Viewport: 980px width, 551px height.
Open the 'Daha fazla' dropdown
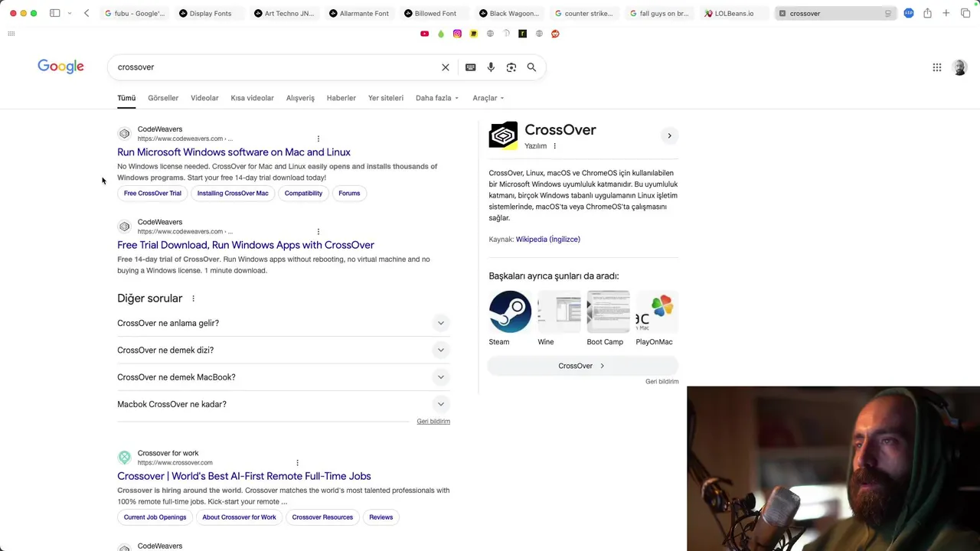pos(437,98)
